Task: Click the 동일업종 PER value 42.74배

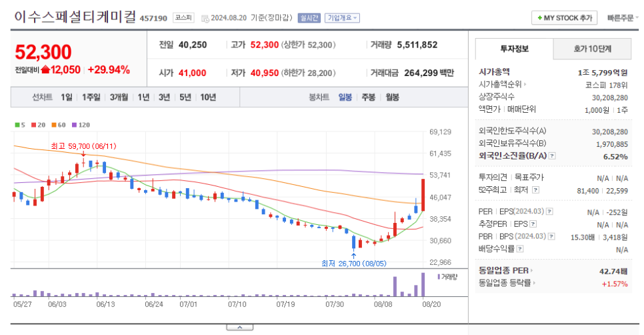Action: (613, 272)
